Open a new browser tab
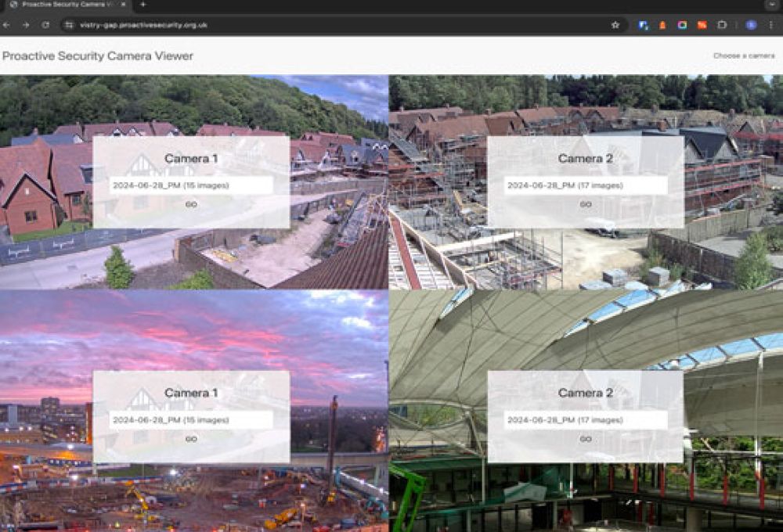This screenshot has height=532, width=783. (143, 5)
